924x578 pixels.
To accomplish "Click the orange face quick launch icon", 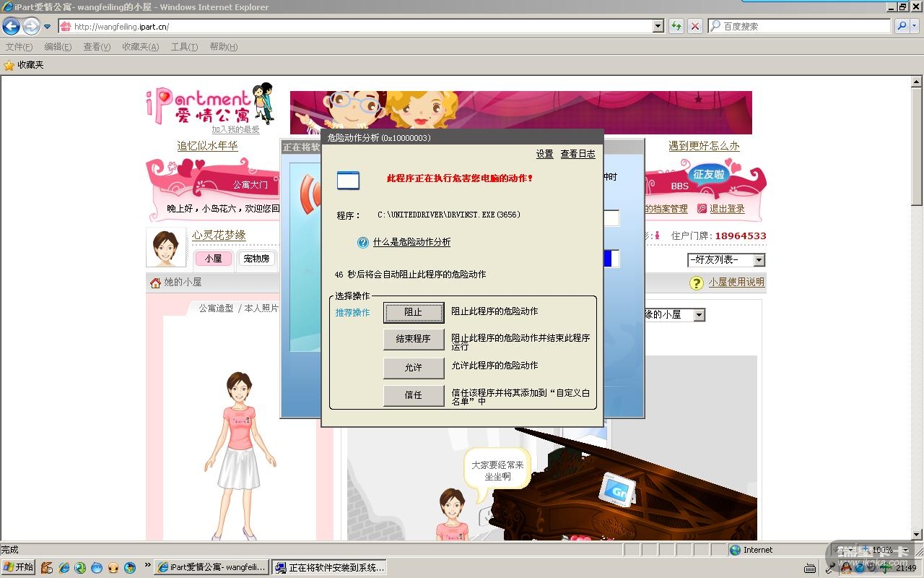I will [x=113, y=568].
